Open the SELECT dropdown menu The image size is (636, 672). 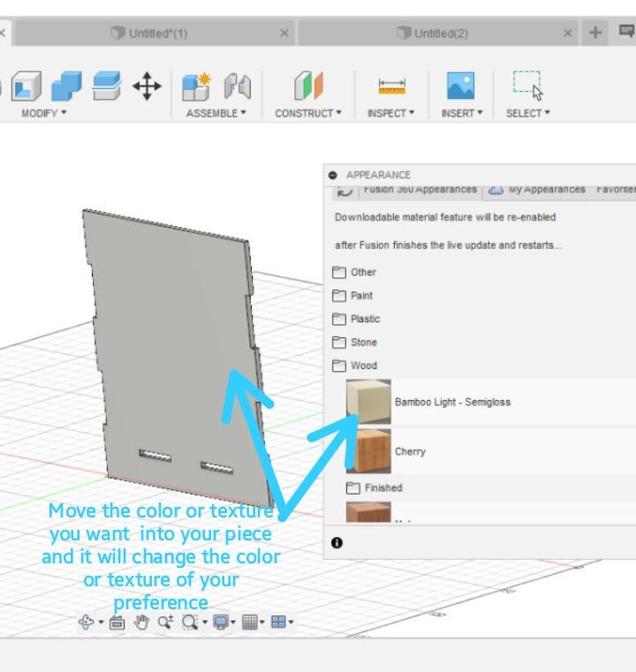pos(527,113)
